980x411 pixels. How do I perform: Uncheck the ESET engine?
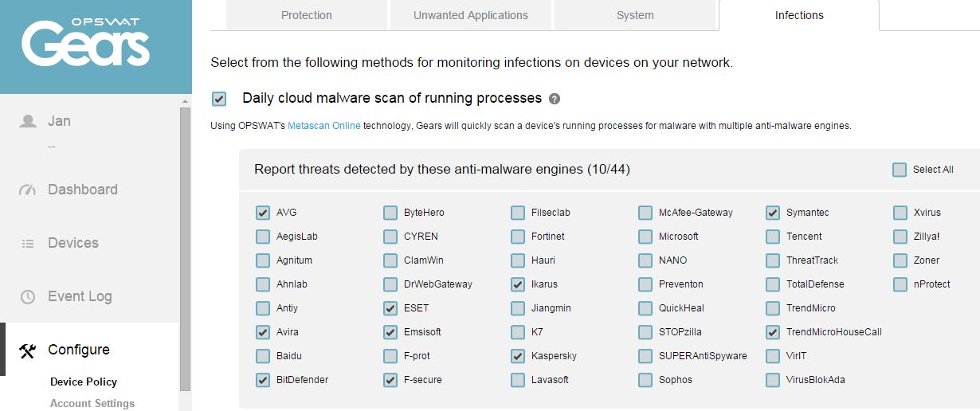pos(390,308)
